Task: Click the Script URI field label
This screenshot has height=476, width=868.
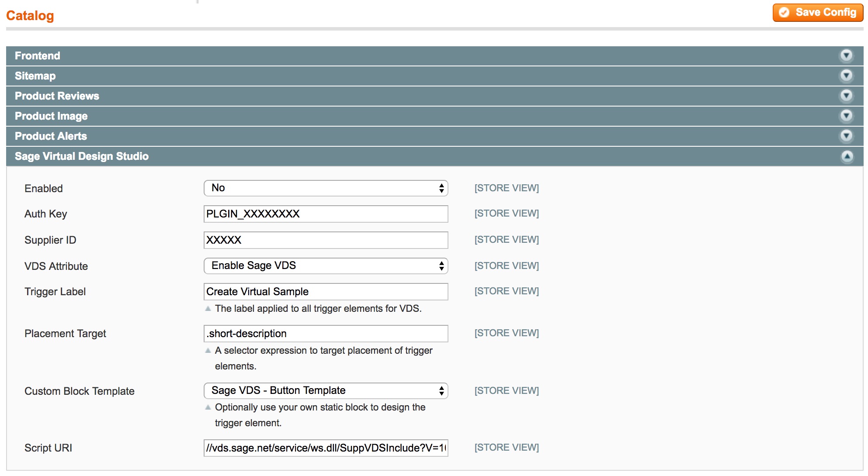Action: 48,448
